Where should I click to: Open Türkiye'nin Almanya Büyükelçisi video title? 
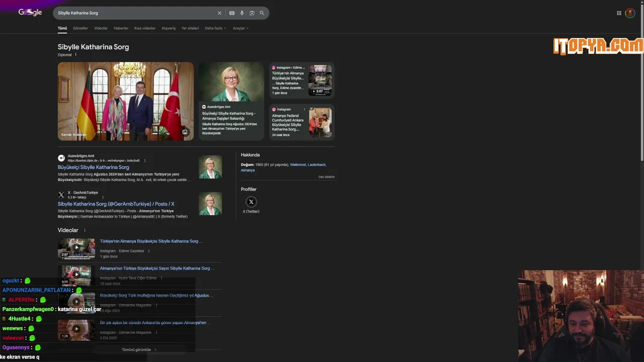coord(151,241)
